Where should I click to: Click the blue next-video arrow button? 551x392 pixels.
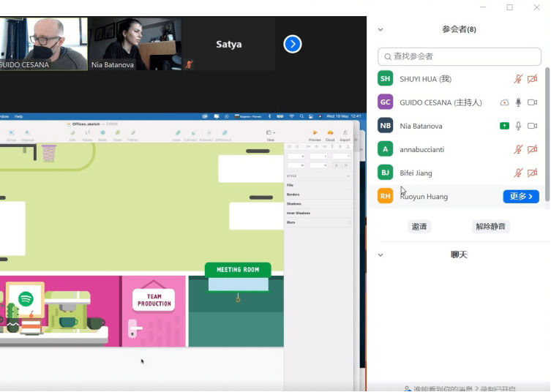pos(293,45)
